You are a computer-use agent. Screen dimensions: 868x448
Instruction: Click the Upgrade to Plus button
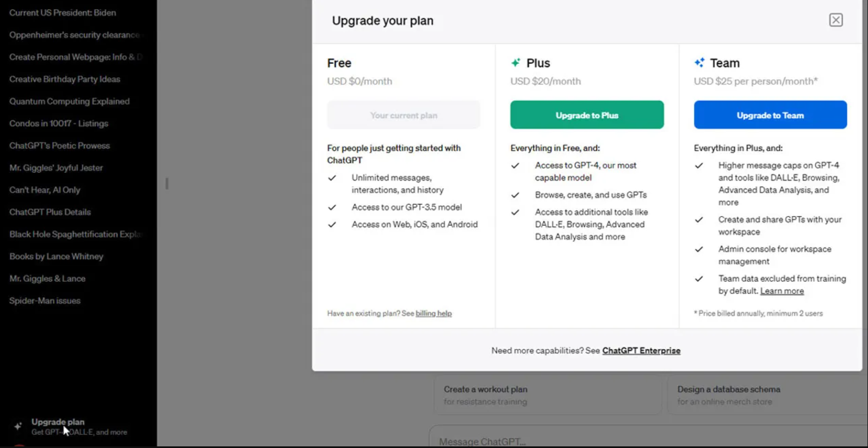coord(587,115)
